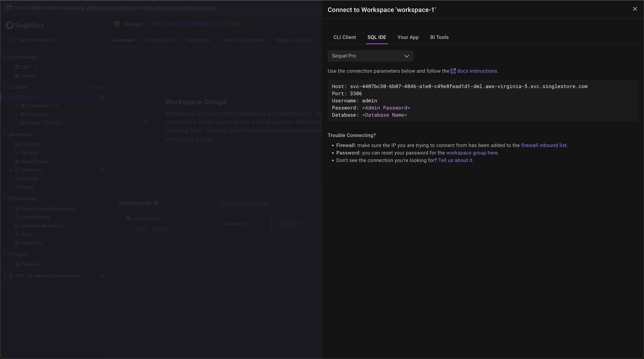Open Kai Shell from sidebar
Viewport: 644px width, 359px height.
(29, 153)
